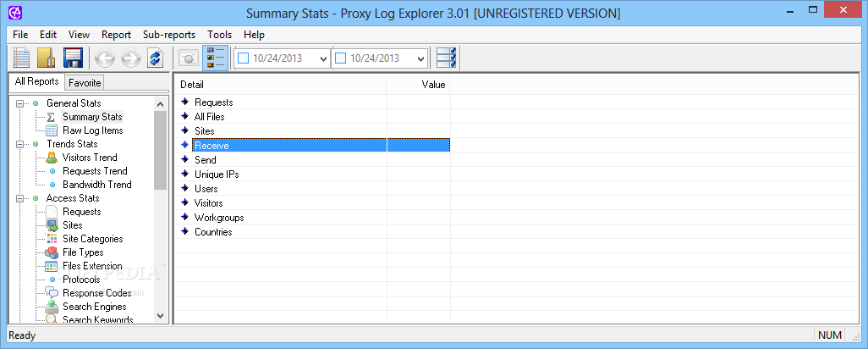Open the options checklist icon at toolbar end
868x349 pixels.
click(x=446, y=58)
